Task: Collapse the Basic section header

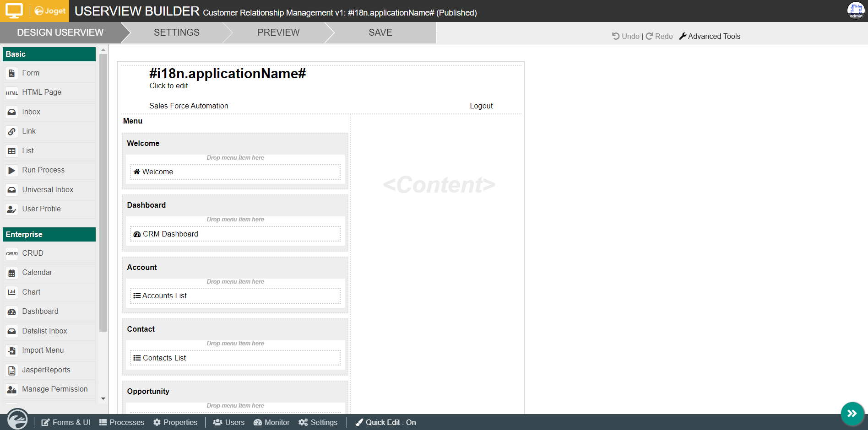Action: (49, 54)
